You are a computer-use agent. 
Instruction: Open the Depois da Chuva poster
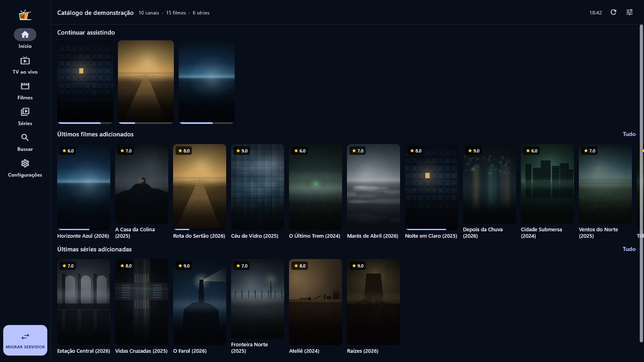(489, 184)
